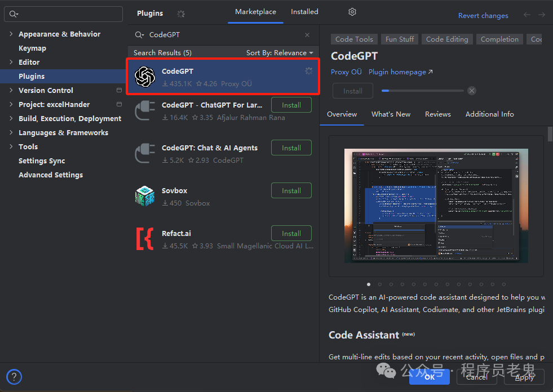This screenshot has width=553, height=392.
Task: Expand the Tools settings group
Action: tap(11, 146)
